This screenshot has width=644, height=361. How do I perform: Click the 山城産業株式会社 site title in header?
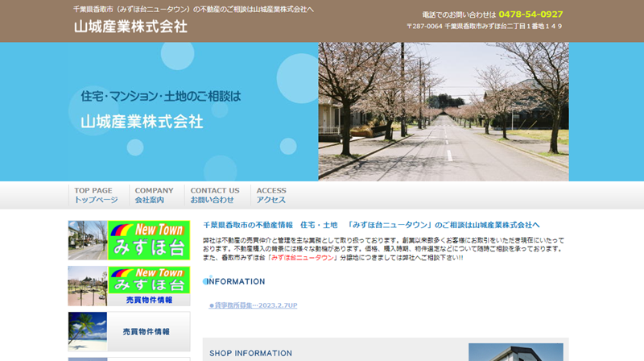click(x=130, y=27)
